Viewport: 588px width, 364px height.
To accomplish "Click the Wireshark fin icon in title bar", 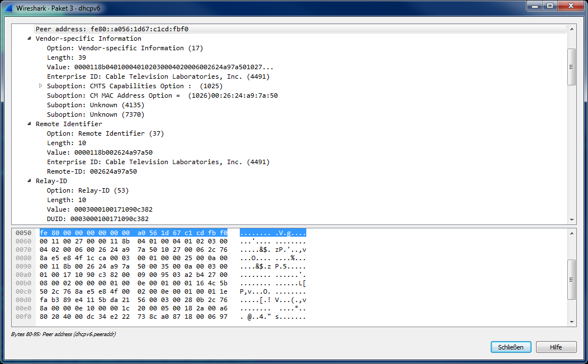I will click(8, 8).
